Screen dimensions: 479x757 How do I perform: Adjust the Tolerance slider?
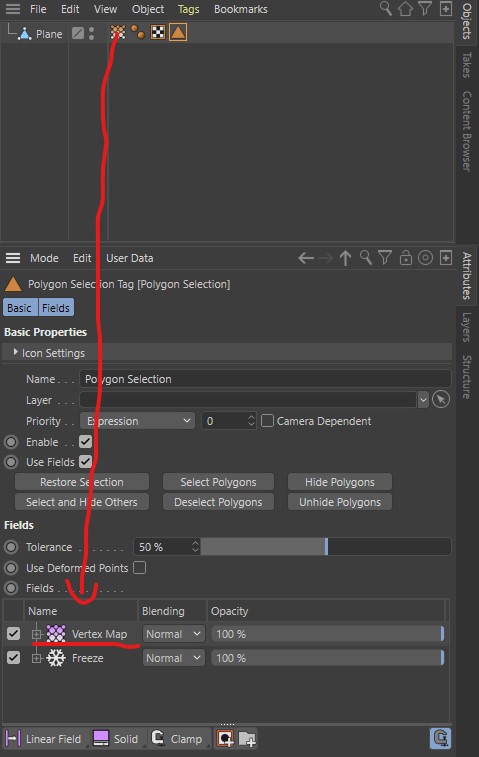[326, 547]
